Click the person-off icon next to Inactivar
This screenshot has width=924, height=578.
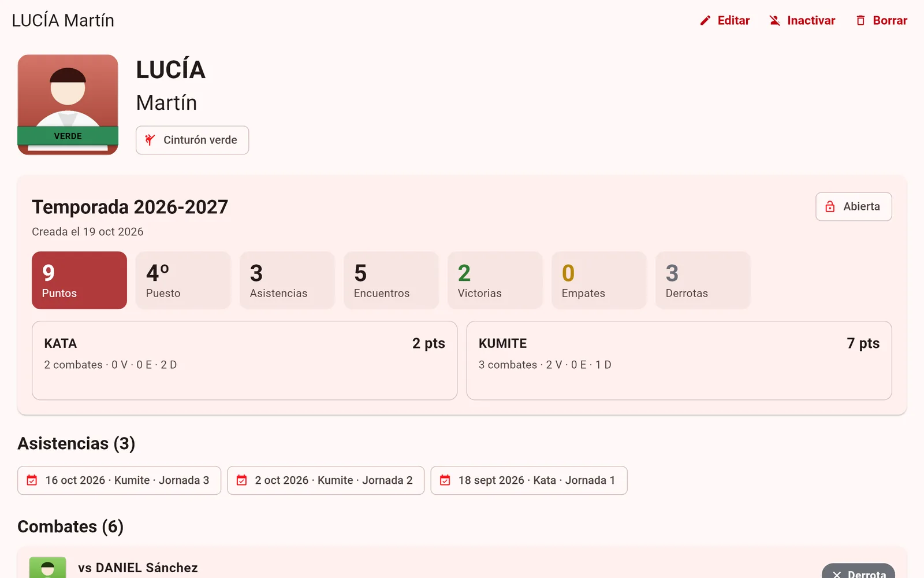click(x=775, y=21)
